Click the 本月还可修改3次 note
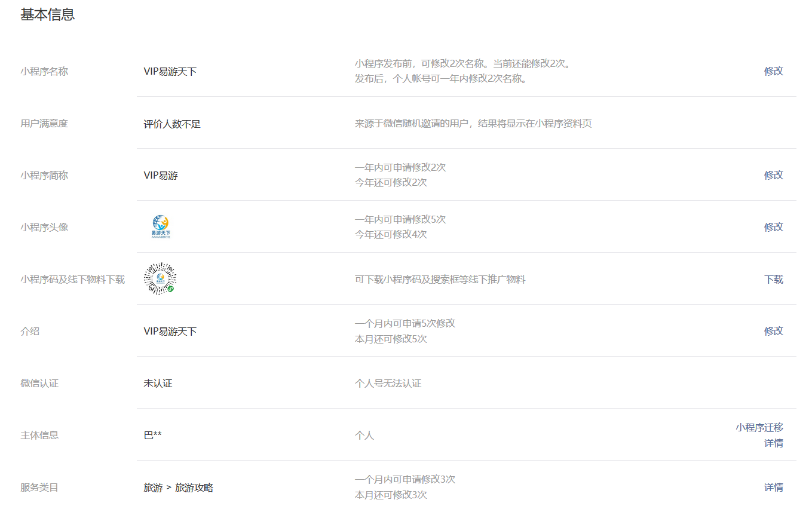 391,495
